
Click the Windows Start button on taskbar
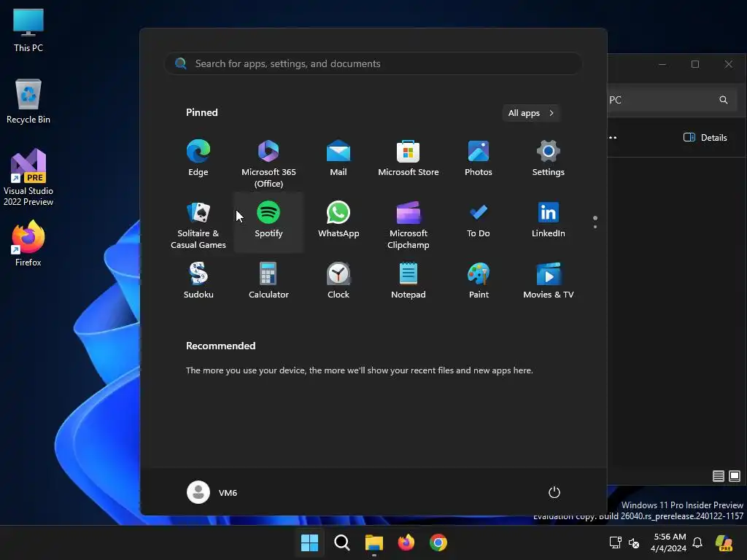click(309, 542)
